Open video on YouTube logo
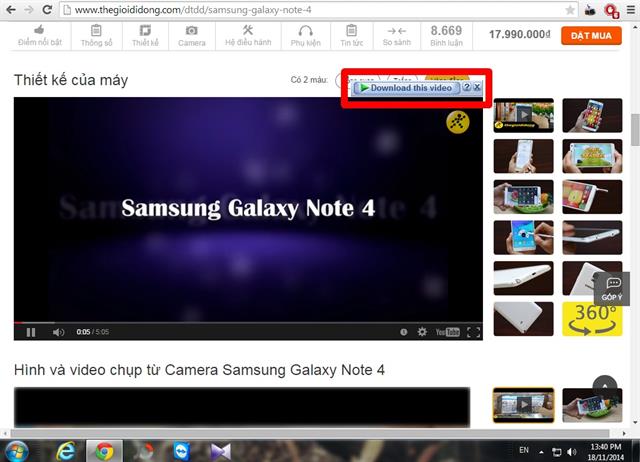The width and height of the screenshot is (640, 462). pos(447,332)
